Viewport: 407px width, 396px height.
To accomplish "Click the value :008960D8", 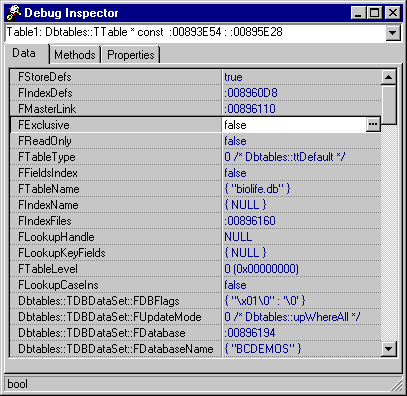I will click(251, 93).
